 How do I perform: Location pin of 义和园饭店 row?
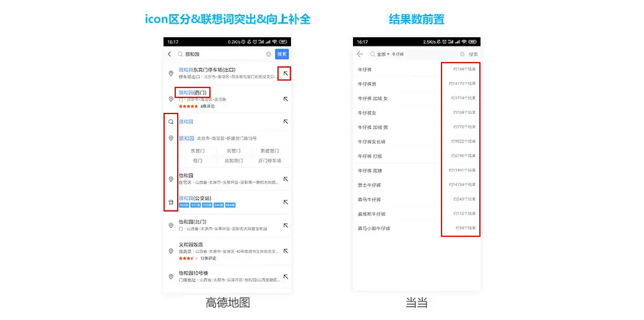[x=171, y=251]
